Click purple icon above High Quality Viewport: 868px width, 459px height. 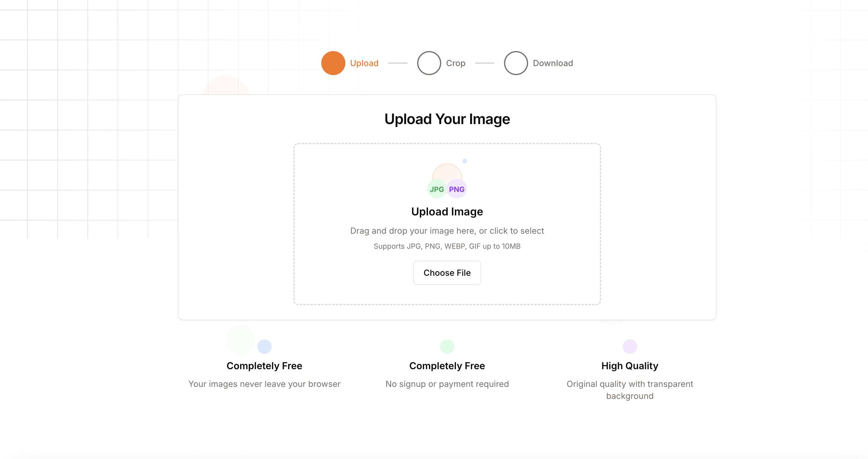(629, 347)
